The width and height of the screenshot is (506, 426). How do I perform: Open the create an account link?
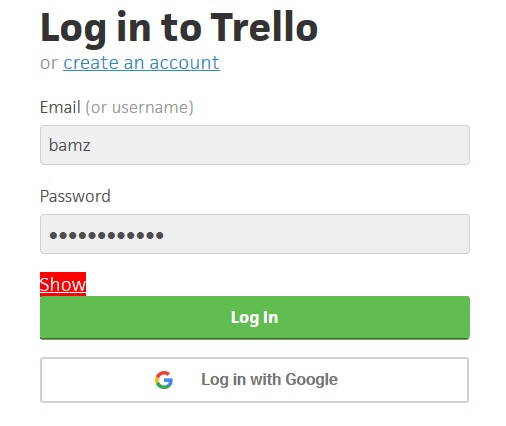pyautogui.click(x=141, y=63)
